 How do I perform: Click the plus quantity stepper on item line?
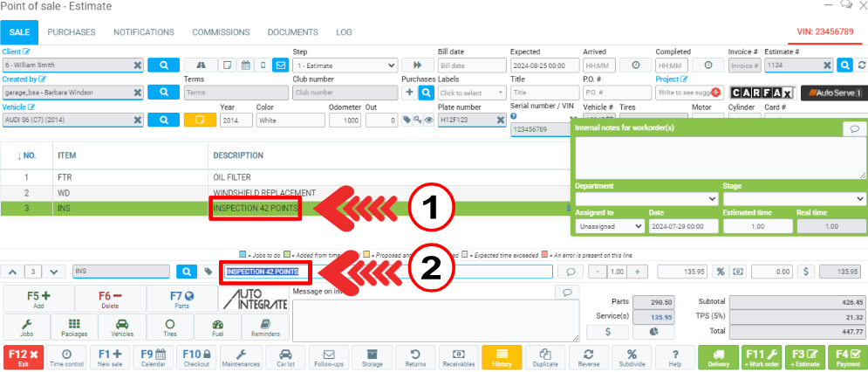tap(637, 272)
